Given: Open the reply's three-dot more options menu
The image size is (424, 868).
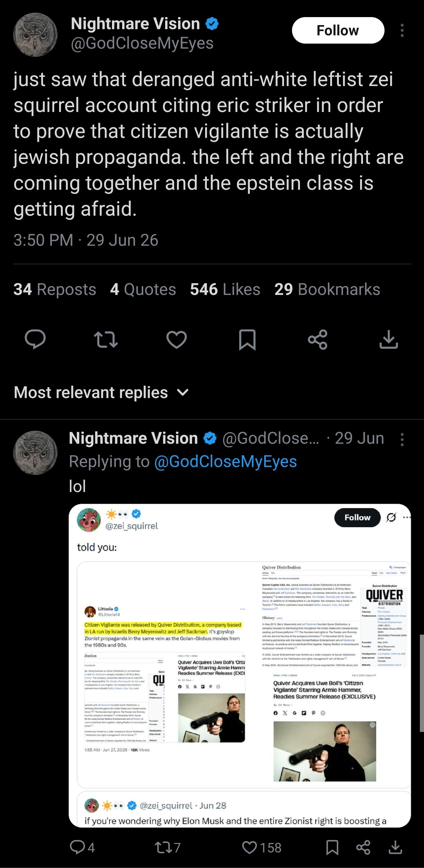Looking at the screenshot, I should (x=402, y=439).
